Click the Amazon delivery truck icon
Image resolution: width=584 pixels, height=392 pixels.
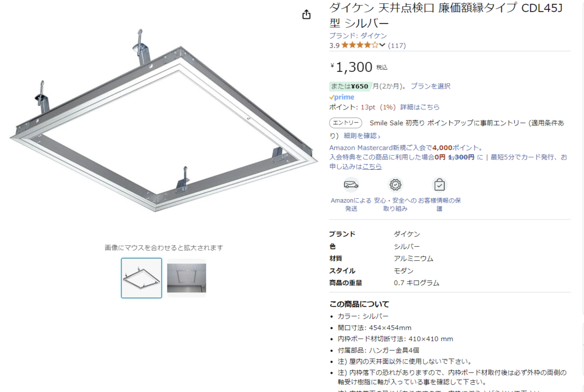coord(351,185)
